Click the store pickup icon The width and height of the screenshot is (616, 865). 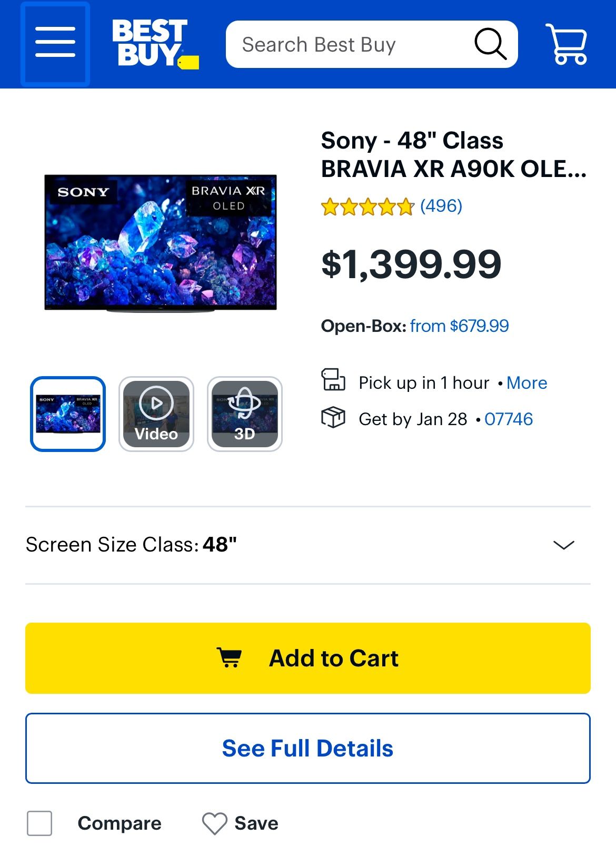(x=334, y=379)
